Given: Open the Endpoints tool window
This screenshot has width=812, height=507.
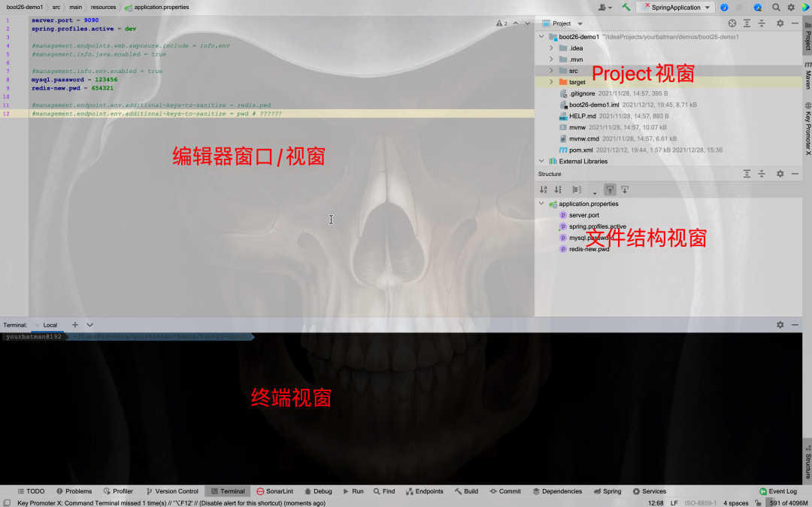Looking at the screenshot, I should pyautogui.click(x=425, y=491).
